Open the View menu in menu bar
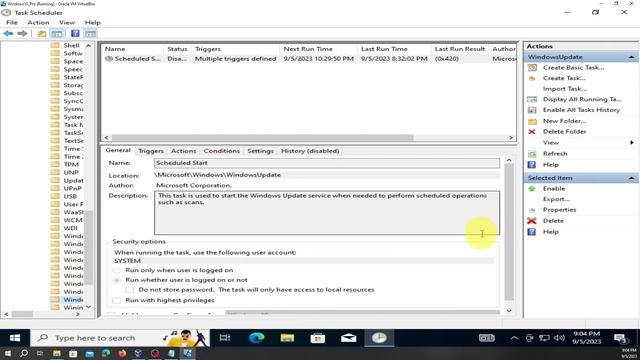Image resolution: width=640 pixels, height=360 pixels. pos(67,22)
